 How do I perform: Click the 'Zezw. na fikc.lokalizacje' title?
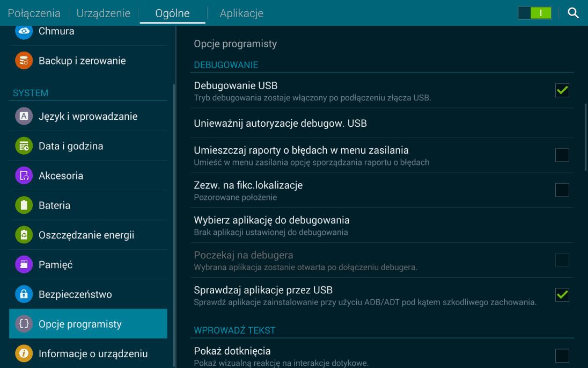248,185
